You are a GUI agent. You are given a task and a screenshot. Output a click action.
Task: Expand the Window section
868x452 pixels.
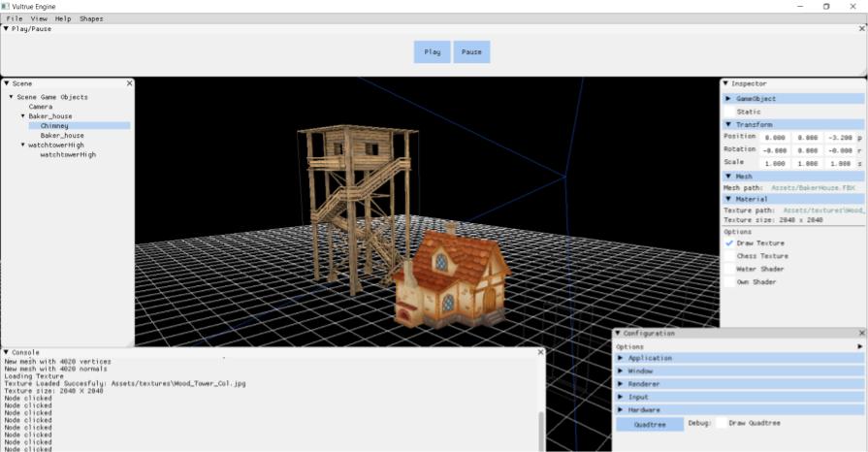(740, 371)
